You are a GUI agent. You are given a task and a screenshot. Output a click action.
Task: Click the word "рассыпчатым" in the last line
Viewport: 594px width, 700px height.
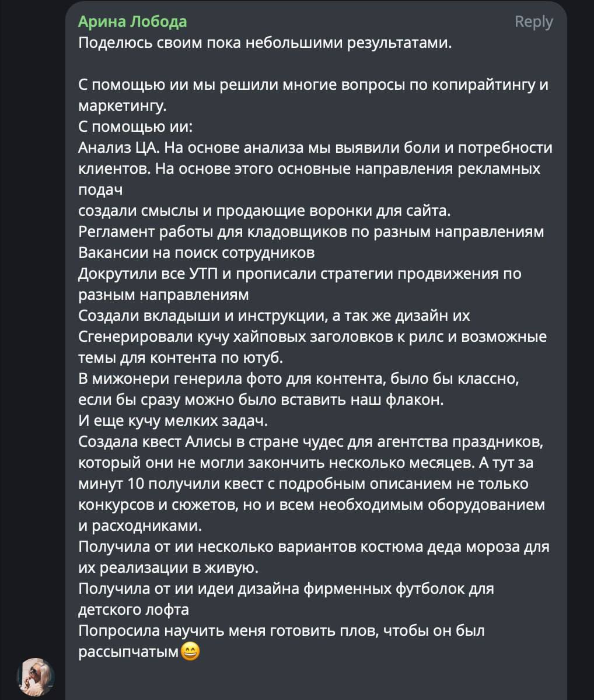pos(128,652)
